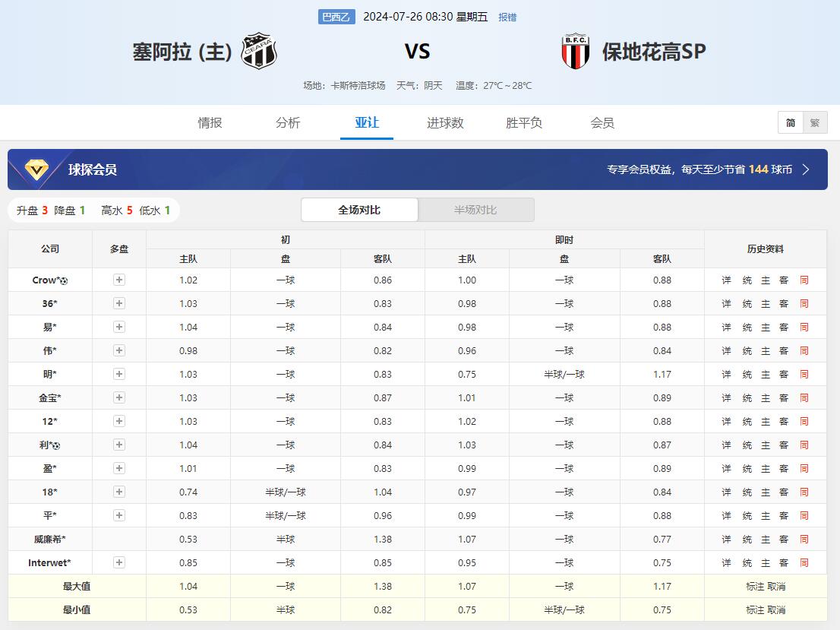The height and width of the screenshot is (630, 840).
Task: Click the red 同 icon in 威廉希* row
Action: 804,540
